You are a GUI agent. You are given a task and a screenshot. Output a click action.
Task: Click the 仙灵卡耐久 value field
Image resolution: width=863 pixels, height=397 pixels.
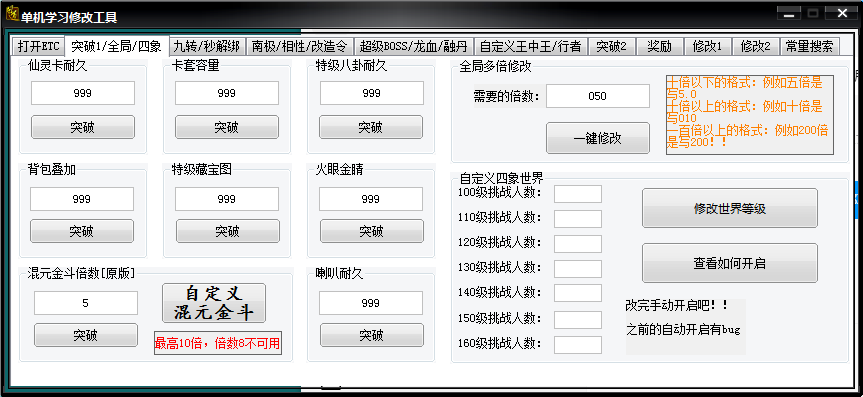coord(83,93)
